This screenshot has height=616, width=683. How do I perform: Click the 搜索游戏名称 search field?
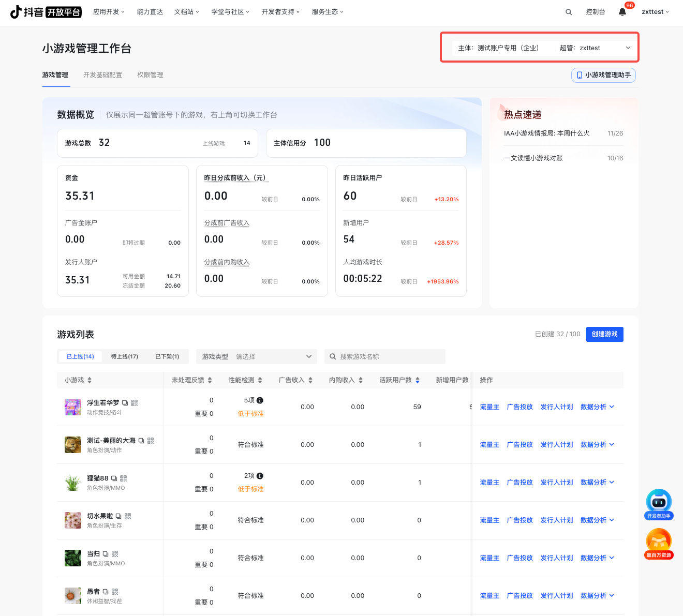pyautogui.click(x=388, y=357)
